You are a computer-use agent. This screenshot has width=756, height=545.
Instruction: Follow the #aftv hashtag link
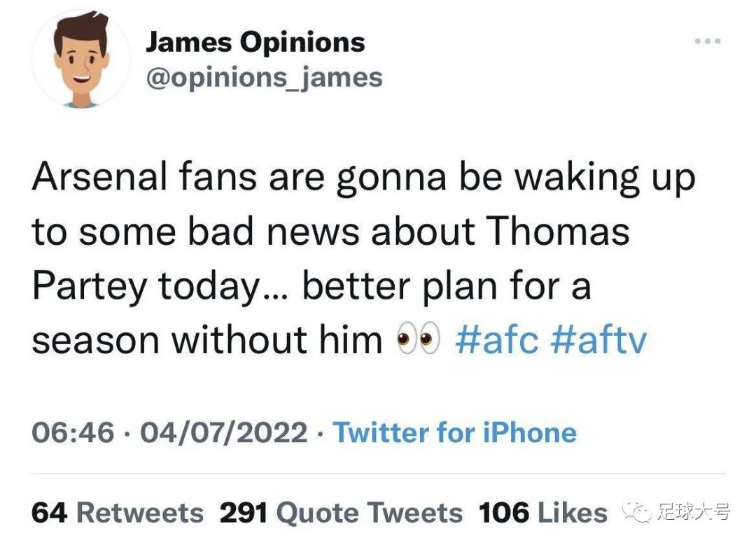[x=598, y=341]
